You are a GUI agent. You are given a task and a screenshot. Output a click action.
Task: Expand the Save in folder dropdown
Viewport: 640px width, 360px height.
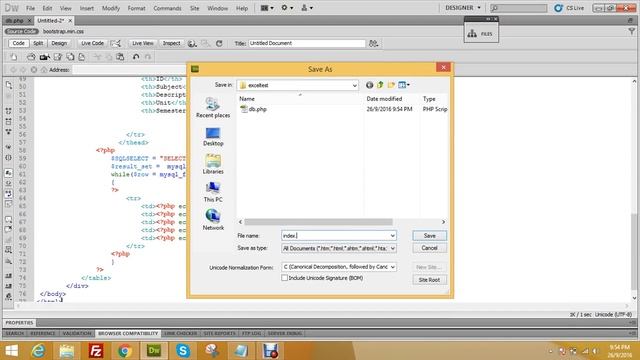[354, 85]
